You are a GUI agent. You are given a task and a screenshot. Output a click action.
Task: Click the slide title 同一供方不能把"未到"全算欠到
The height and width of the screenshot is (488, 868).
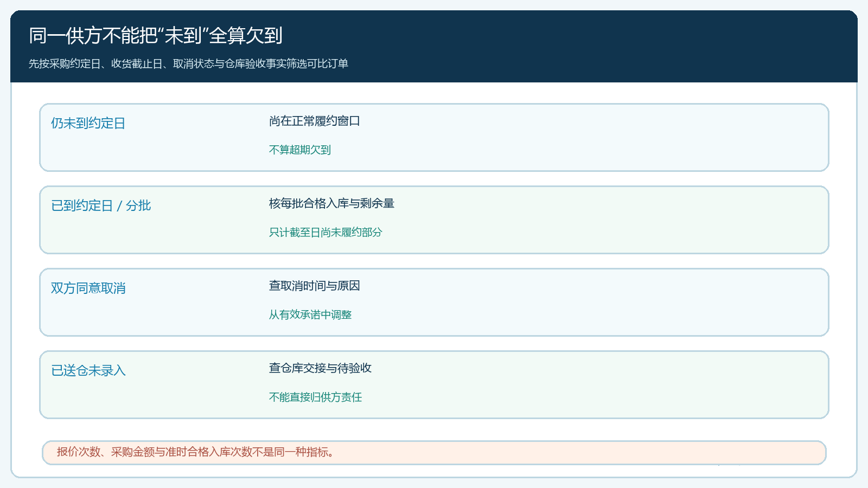click(156, 36)
